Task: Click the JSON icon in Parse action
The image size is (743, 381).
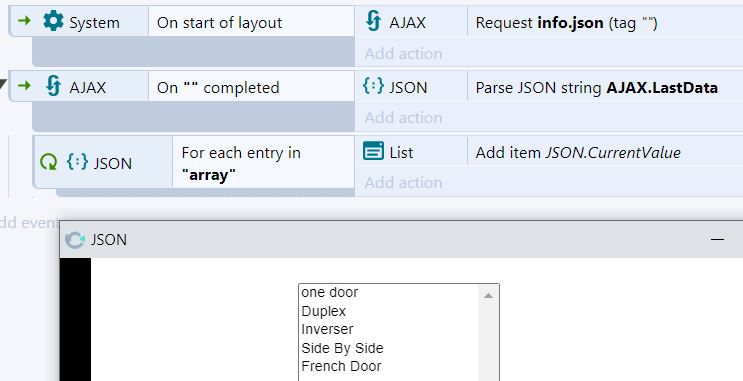Action: [373, 86]
